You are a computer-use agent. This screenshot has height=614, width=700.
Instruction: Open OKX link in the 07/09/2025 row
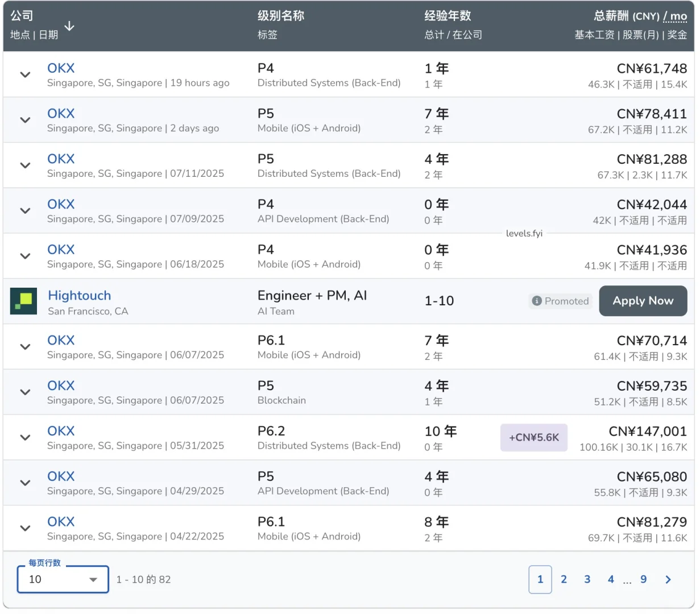61,204
